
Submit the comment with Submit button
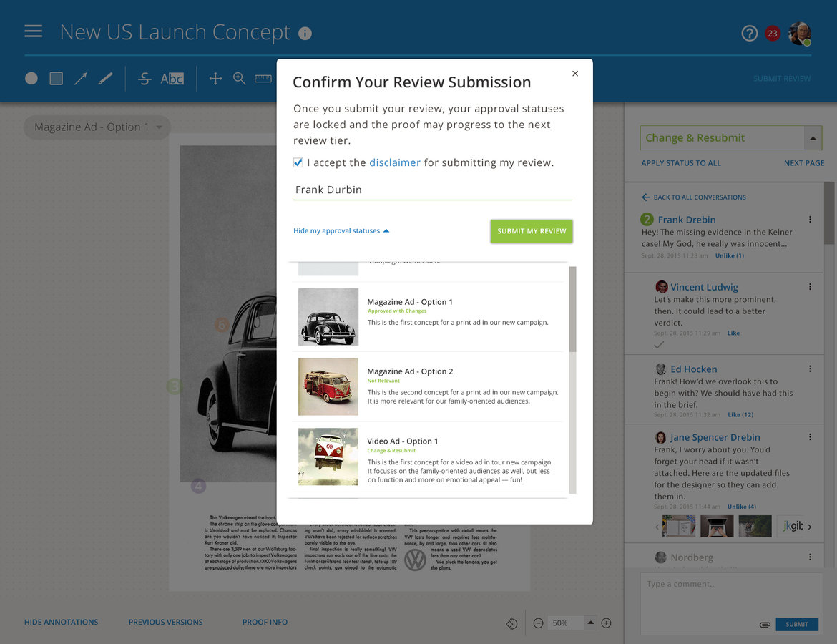point(797,624)
